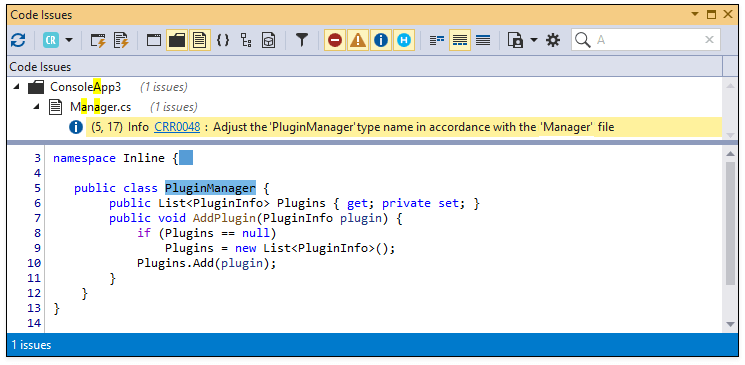Toggle the orange Warning severity filter
The height and width of the screenshot is (365, 745).
point(358,40)
